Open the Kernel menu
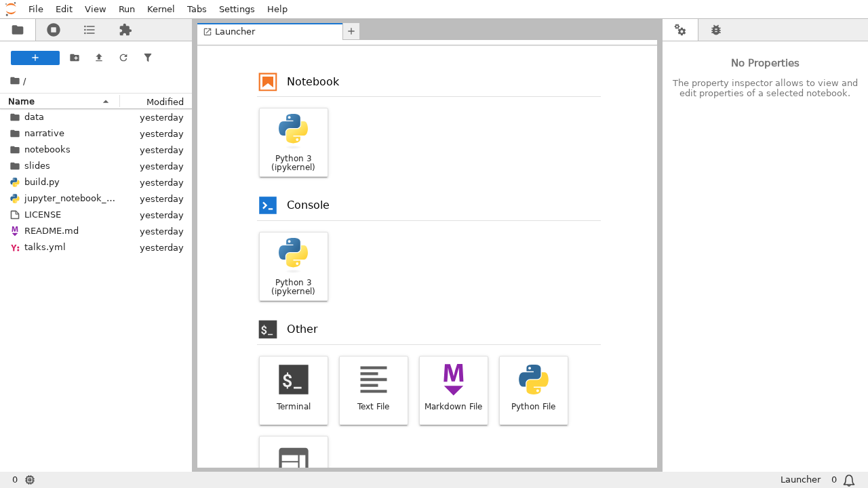 coord(161,9)
